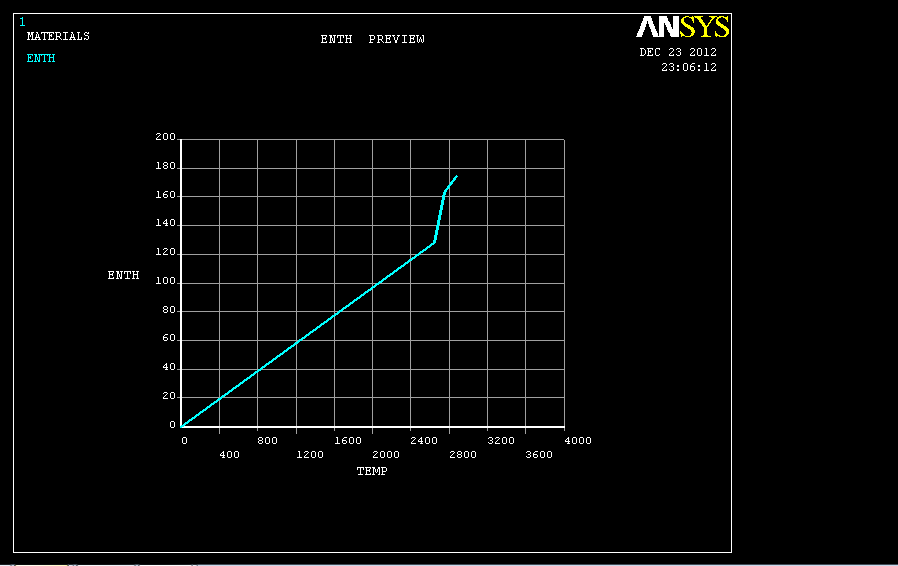Image resolution: width=898 pixels, height=566 pixels.
Task: Click the 4000 tick label on TEMP axis
Action: pos(578,441)
